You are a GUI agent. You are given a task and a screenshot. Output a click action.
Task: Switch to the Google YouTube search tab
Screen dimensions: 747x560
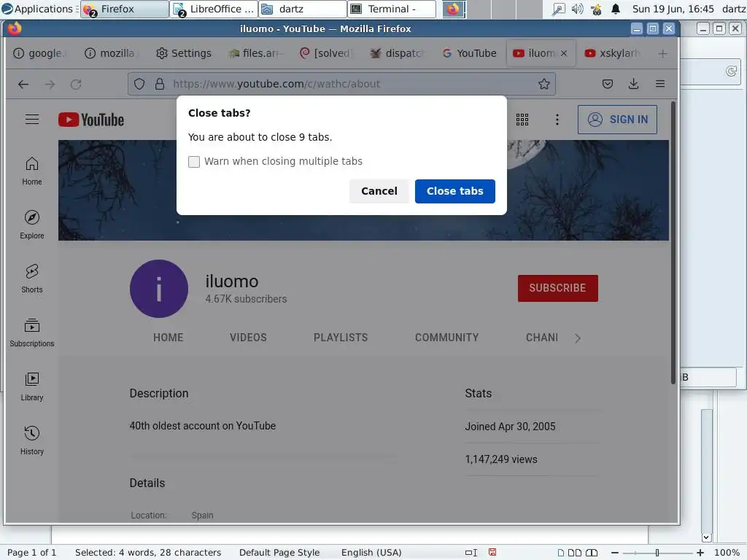[x=469, y=53]
